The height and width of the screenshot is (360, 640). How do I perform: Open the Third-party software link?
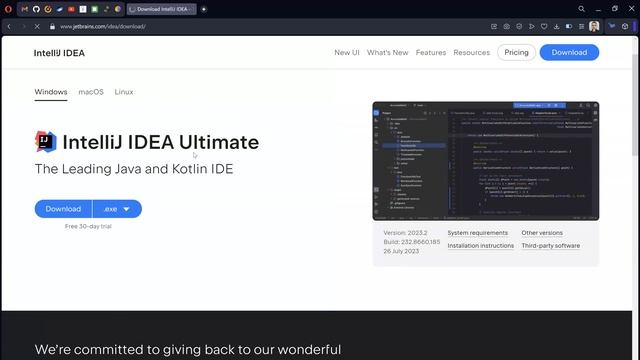pos(551,246)
